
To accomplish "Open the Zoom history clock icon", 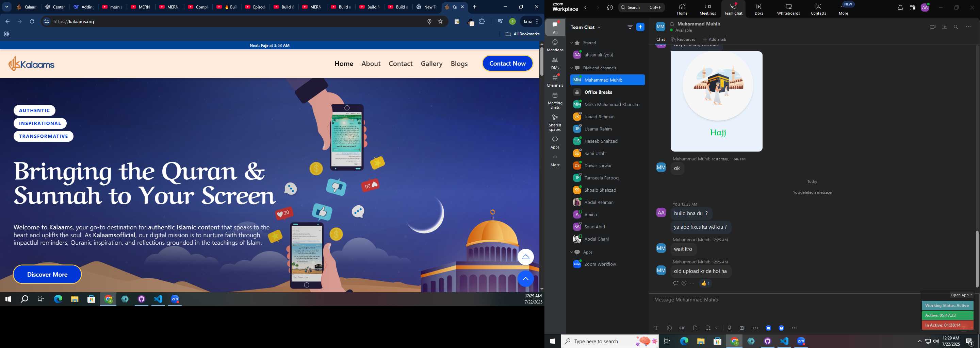I will point(610,7).
